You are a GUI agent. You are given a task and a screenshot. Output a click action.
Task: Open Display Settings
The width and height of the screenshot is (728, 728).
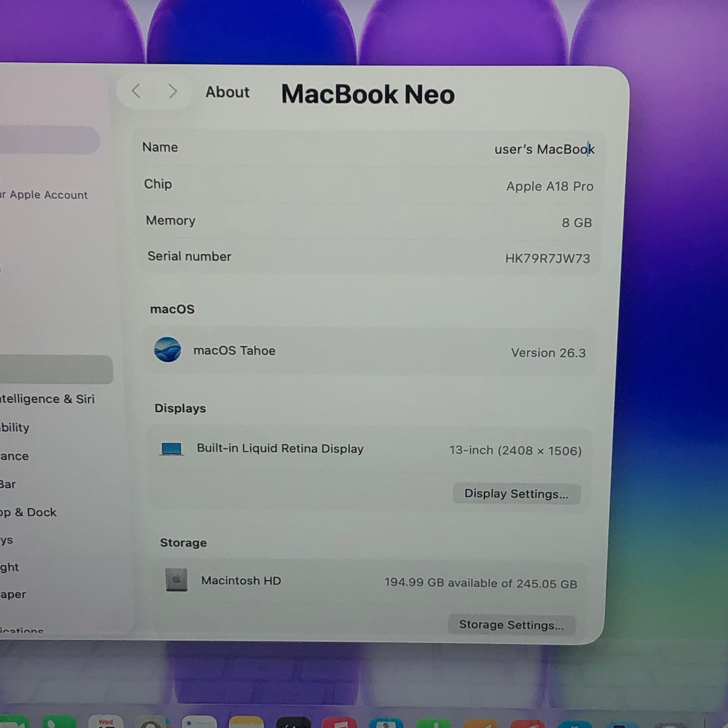tap(516, 494)
